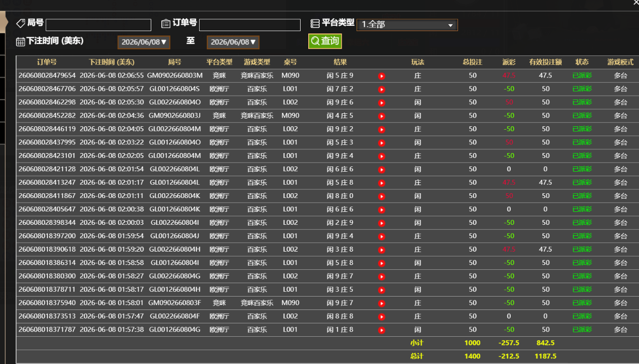Play video for order 260608028446119
This screenshot has height=364, width=639.
(381, 129)
